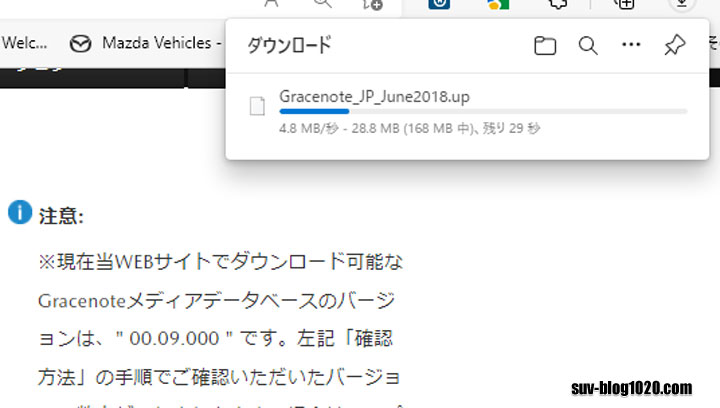
Task: Click the Mazda logo bookmark favicon
Action: point(80,44)
